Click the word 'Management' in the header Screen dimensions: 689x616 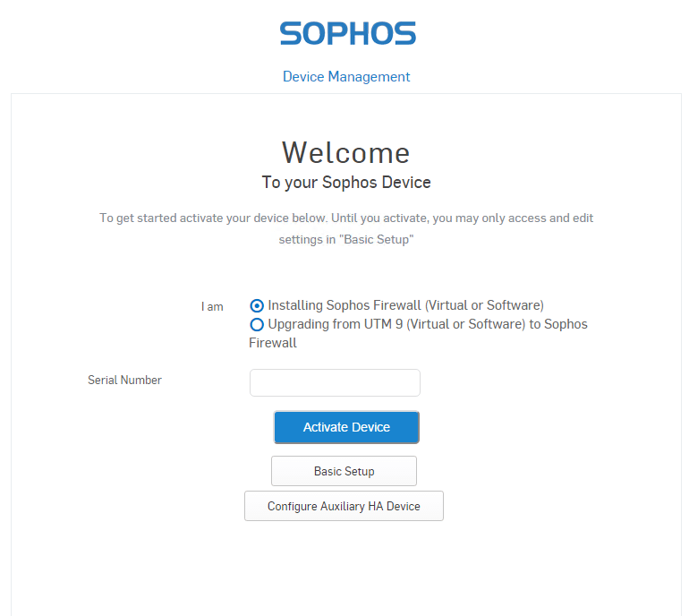coord(369,77)
